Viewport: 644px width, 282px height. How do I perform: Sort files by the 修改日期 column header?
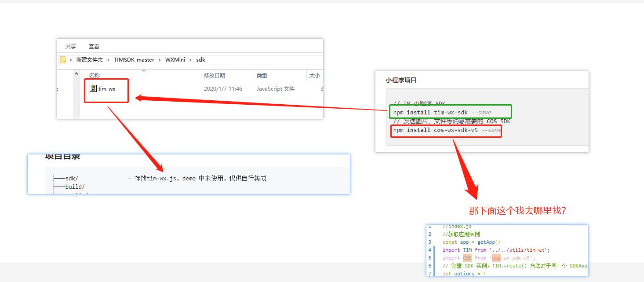(215, 76)
